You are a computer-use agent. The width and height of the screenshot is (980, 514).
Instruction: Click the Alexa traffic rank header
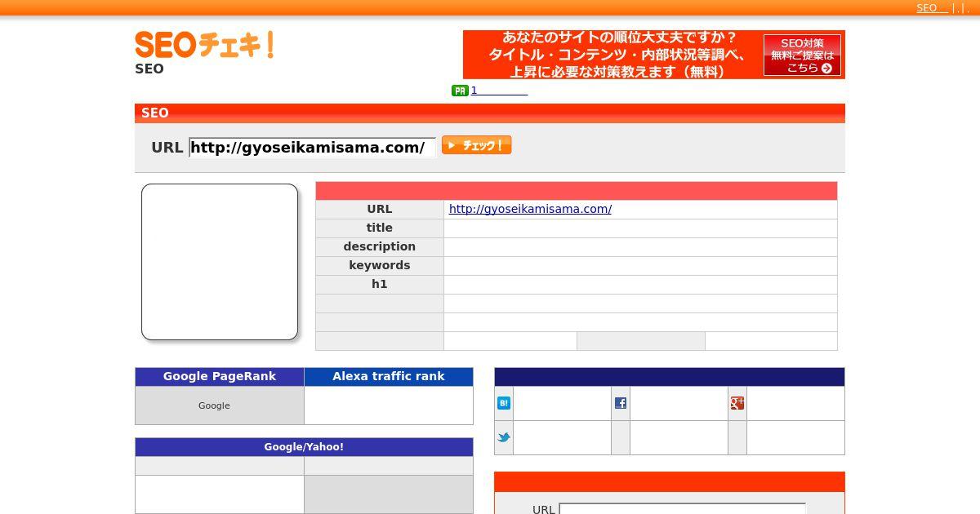pyautogui.click(x=389, y=377)
